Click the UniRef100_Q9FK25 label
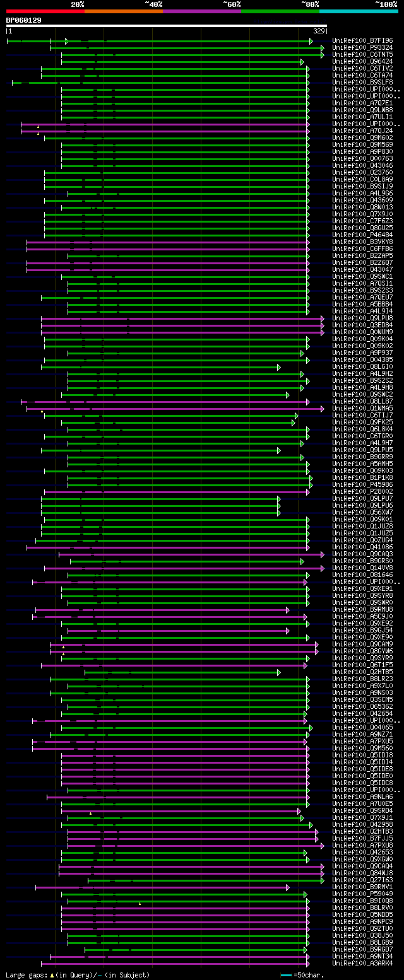The image size is (404, 980). pos(362,422)
